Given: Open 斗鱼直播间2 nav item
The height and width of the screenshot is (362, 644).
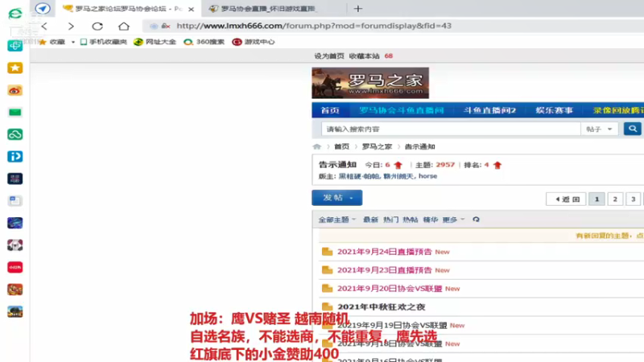Looking at the screenshot, I should 489,110.
